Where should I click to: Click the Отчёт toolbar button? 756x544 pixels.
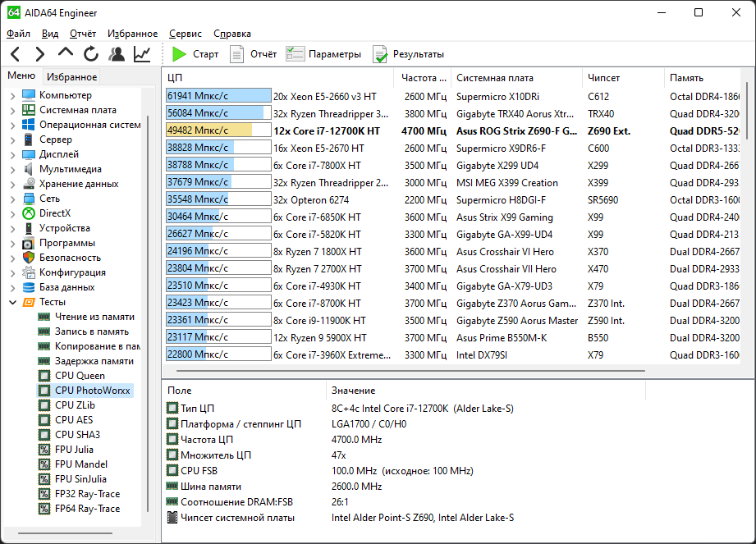[254, 54]
